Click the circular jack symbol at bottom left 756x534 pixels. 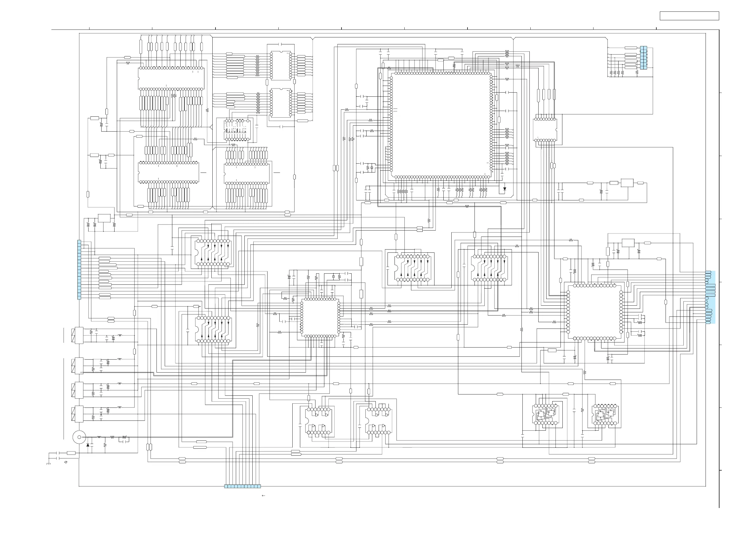79,437
